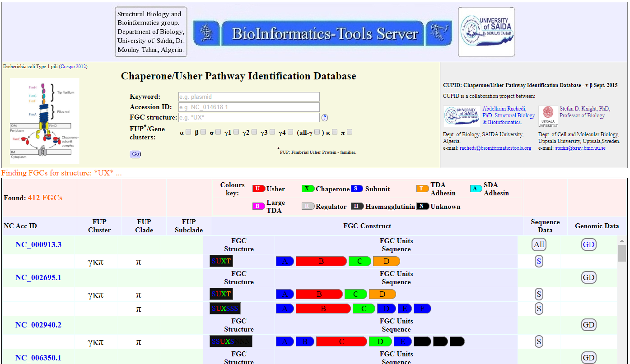Click the 'Found: 412 FGCs' result count
The height and width of the screenshot is (364, 630).
(33, 198)
